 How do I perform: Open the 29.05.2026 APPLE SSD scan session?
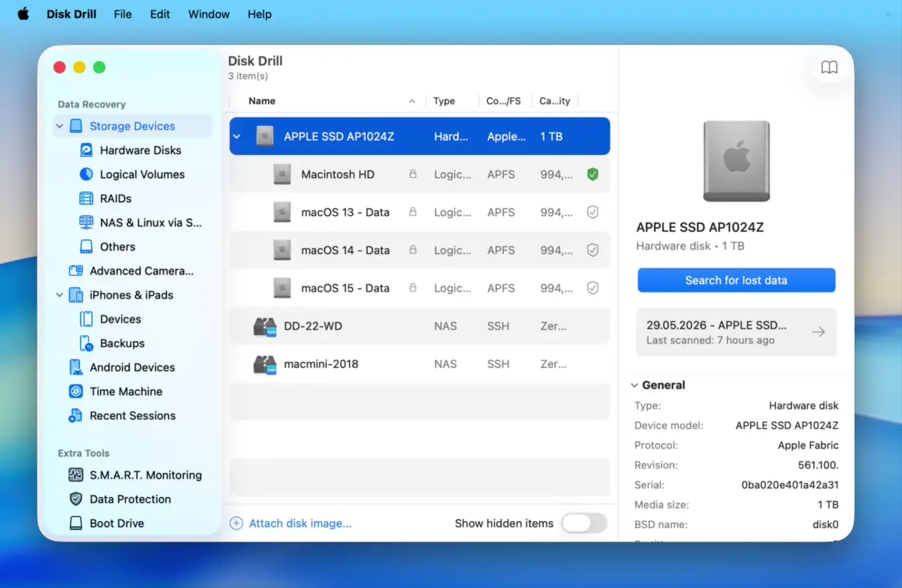point(736,332)
